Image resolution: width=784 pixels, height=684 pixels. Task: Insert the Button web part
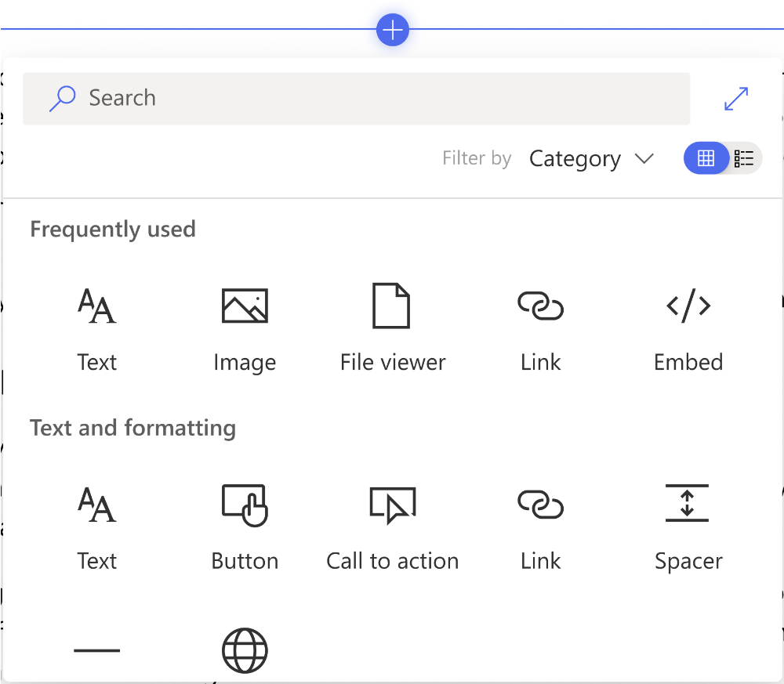coord(245,527)
